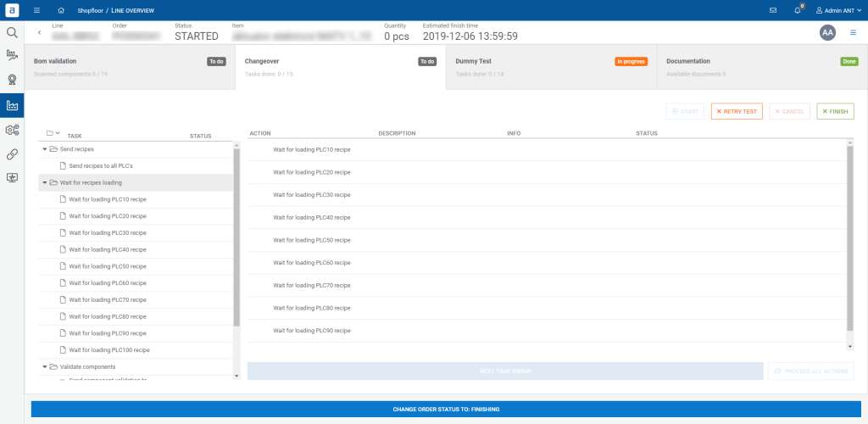Screen dimensions: 868x424
Task: Open Admin ANT user dropdown
Action: [838, 10]
